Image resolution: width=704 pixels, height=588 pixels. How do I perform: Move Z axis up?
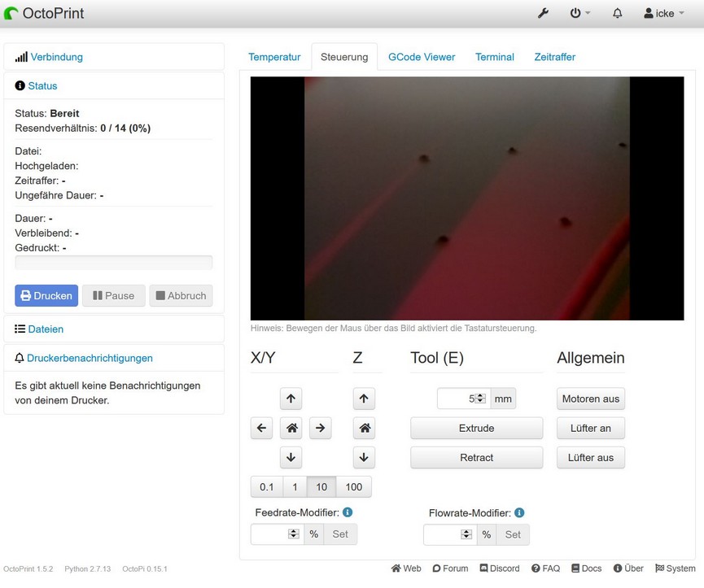click(x=364, y=399)
